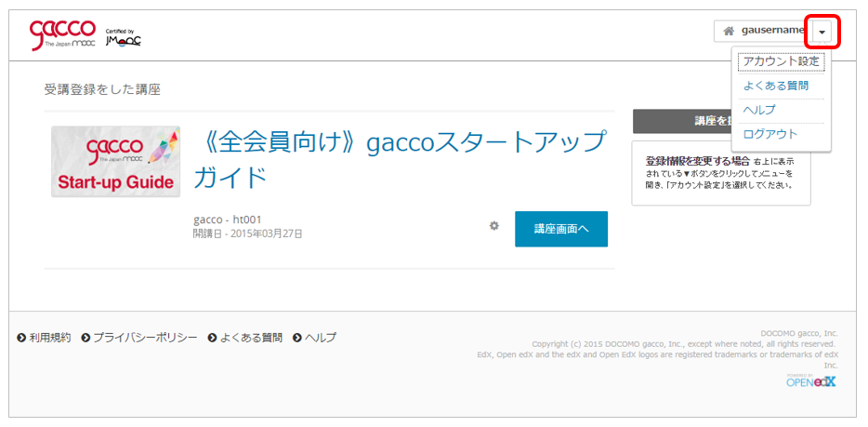Select アカウント設定 from the menu
Viewport: 868px width, 427px height.
tap(781, 61)
